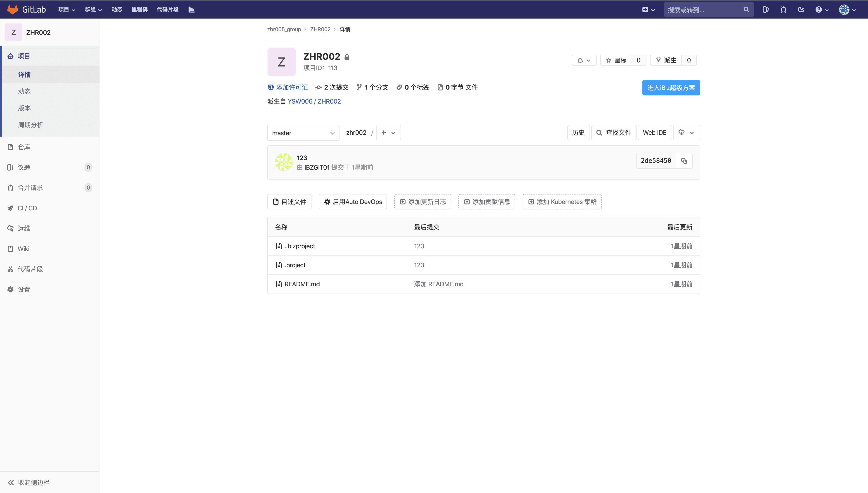Open the YSW006 / ZHR002 fork source link
This screenshot has height=493, width=868.
pos(314,101)
